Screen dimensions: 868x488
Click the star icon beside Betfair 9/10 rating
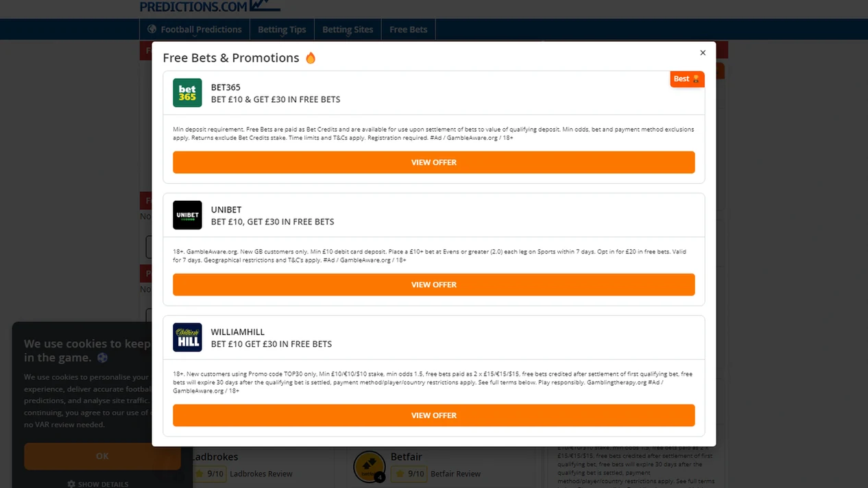tap(400, 474)
